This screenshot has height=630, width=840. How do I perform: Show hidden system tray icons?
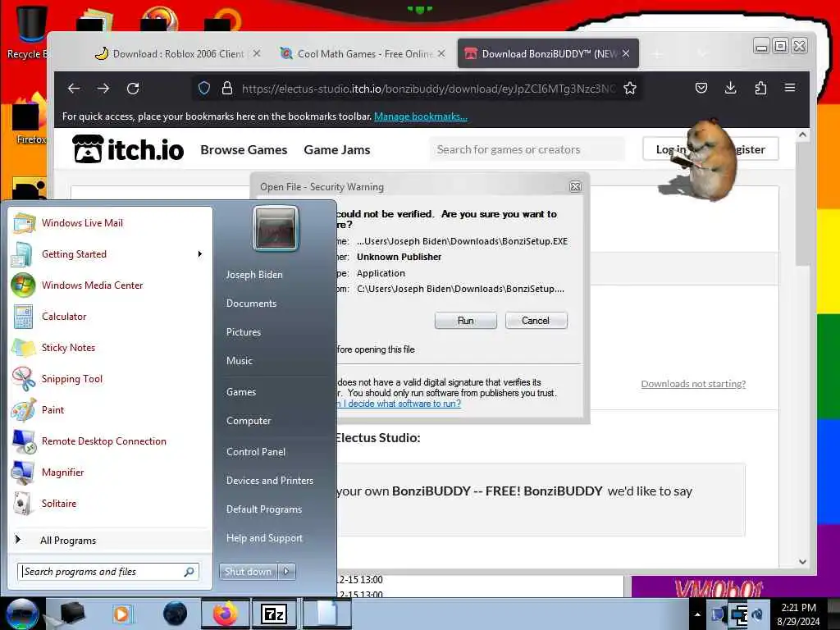pyautogui.click(x=697, y=614)
